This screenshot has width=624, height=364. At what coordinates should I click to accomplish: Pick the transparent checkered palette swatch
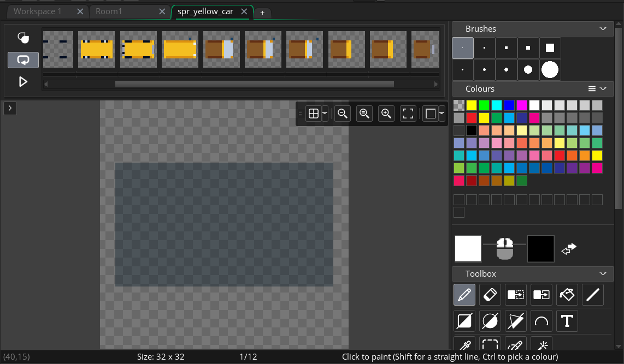point(459,105)
